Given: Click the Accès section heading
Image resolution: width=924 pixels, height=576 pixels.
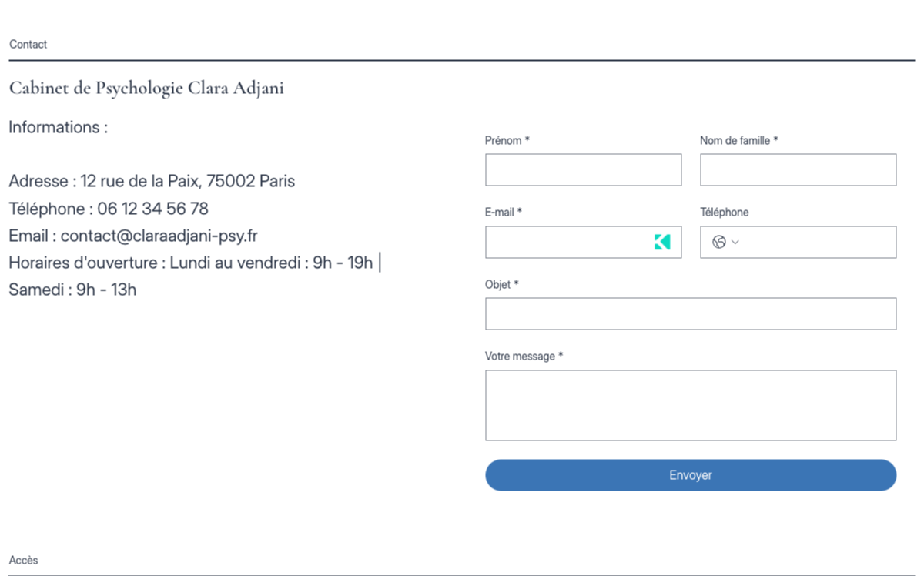Looking at the screenshot, I should point(24,561).
